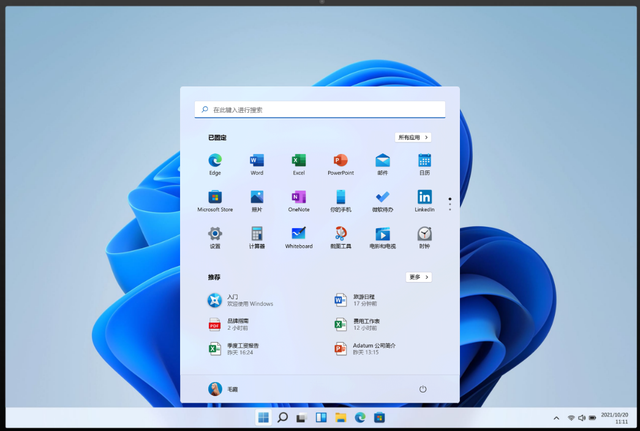Open 设置 Settings gear app
This screenshot has width=640, height=431.
tap(215, 238)
